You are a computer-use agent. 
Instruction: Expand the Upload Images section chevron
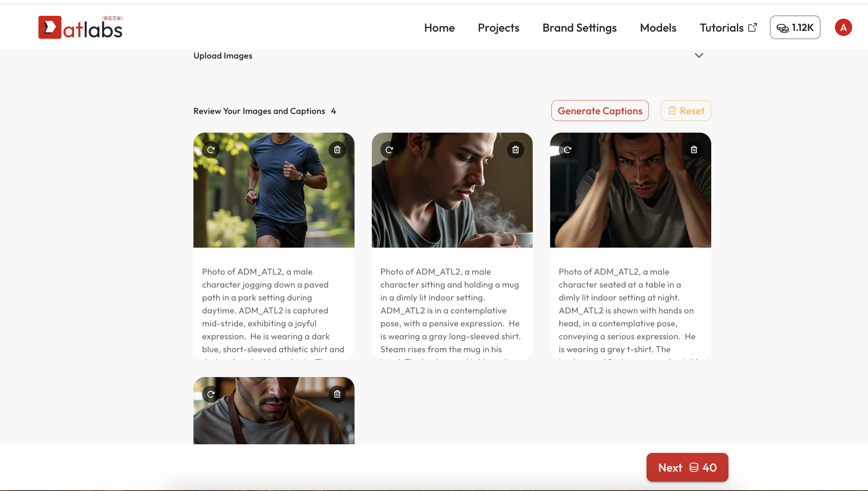[699, 56]
